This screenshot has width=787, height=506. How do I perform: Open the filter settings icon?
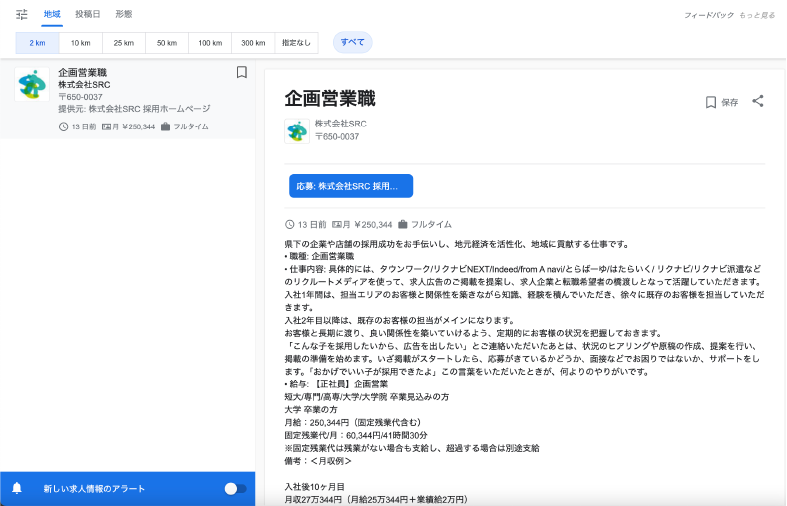click(22, 15)
